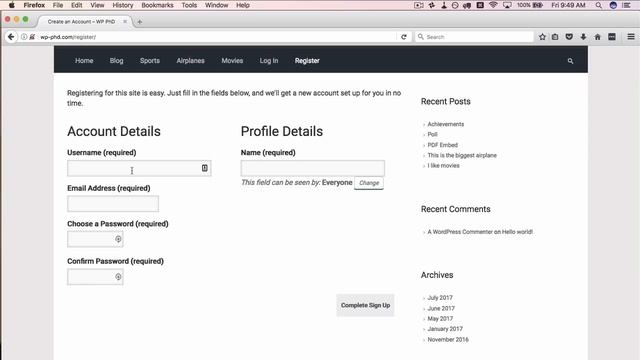Open the June 2017 archive
640x360 pixels.
click(x=441, y=308)
